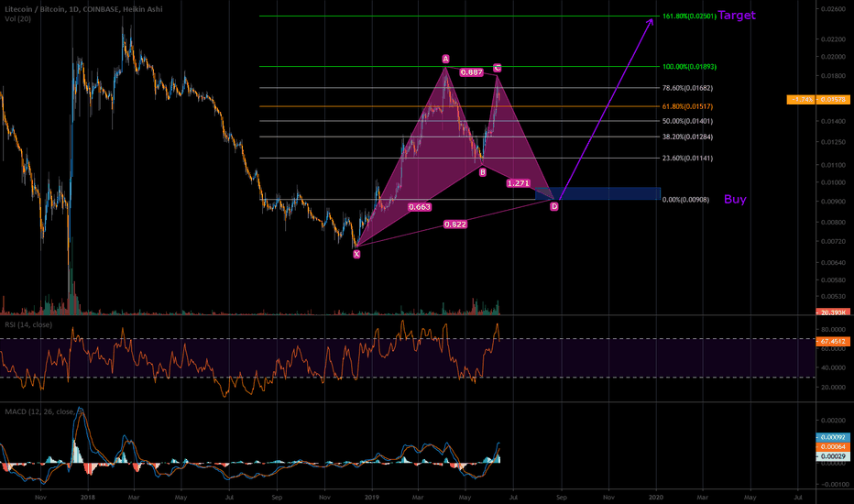The height and width of the screenshot is (504, 854).
Task: Click the 161.80%(0.02501) Fibonacci level label
Action: tap(689, 16)
